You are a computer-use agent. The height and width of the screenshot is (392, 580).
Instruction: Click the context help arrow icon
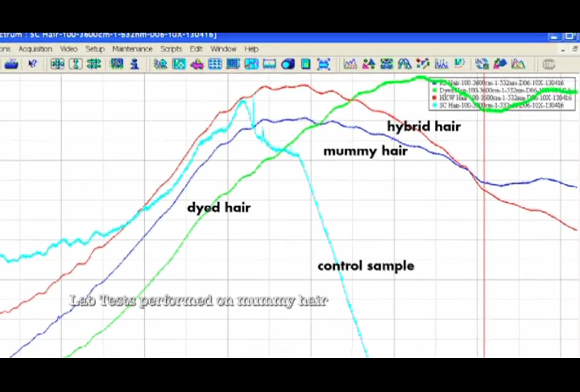click(x=32, y=64)
